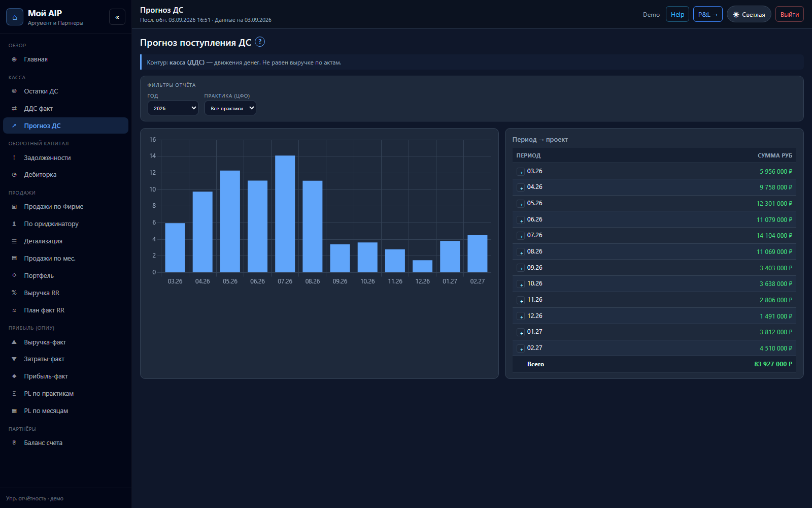This screenshot has width=812, height=508.
Task: Click the PL по практикам icon
Action: (14, 394)
